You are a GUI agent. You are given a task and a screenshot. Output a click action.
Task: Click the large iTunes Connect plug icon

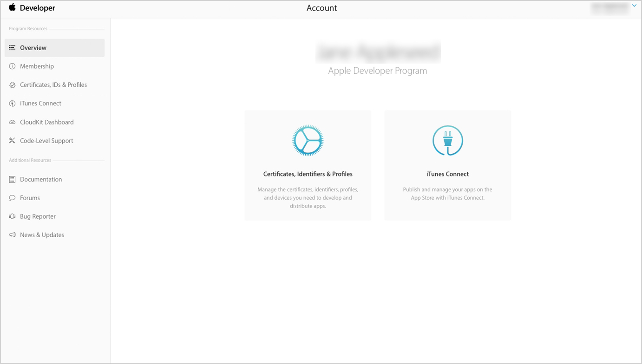tap(448, 140)
